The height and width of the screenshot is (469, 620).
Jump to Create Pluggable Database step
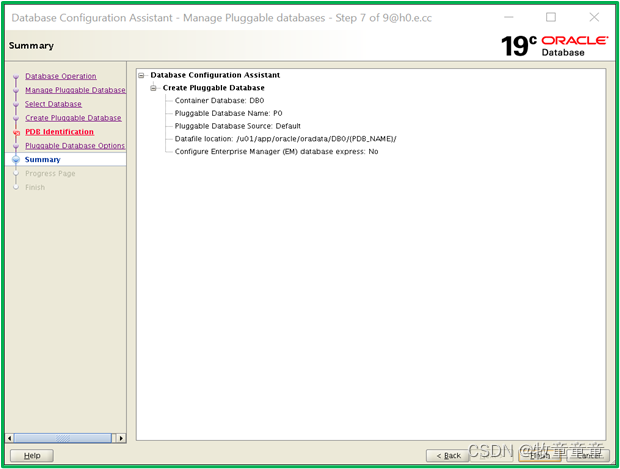(73, 118)
